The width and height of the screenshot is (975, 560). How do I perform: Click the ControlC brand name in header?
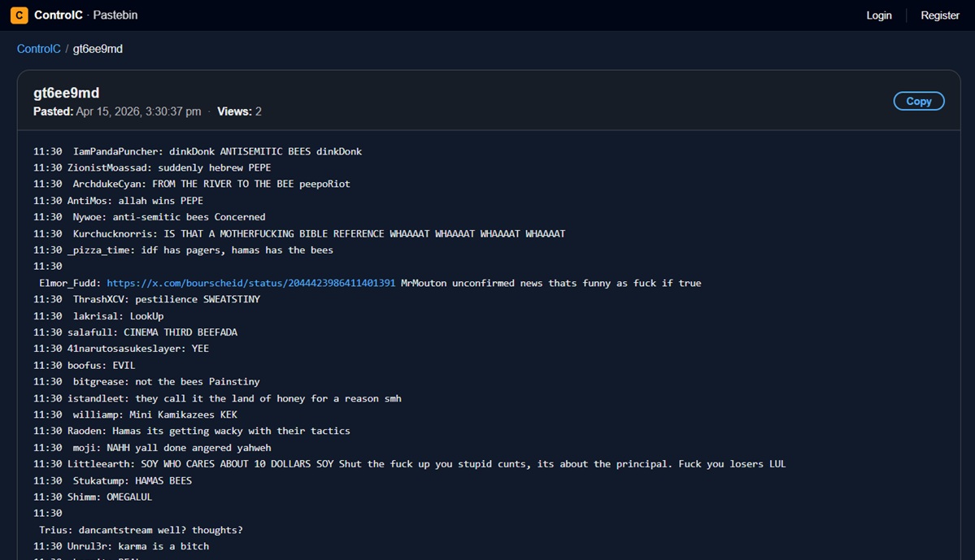[58, 15]
